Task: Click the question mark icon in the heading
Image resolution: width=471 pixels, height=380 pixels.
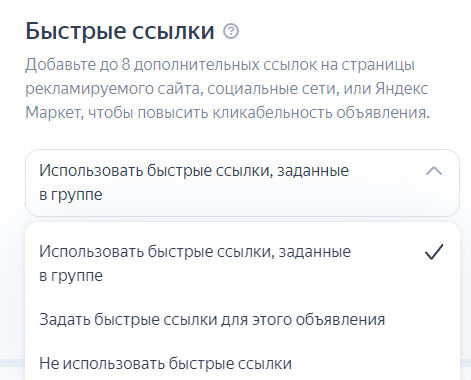Action: [231, 32]
